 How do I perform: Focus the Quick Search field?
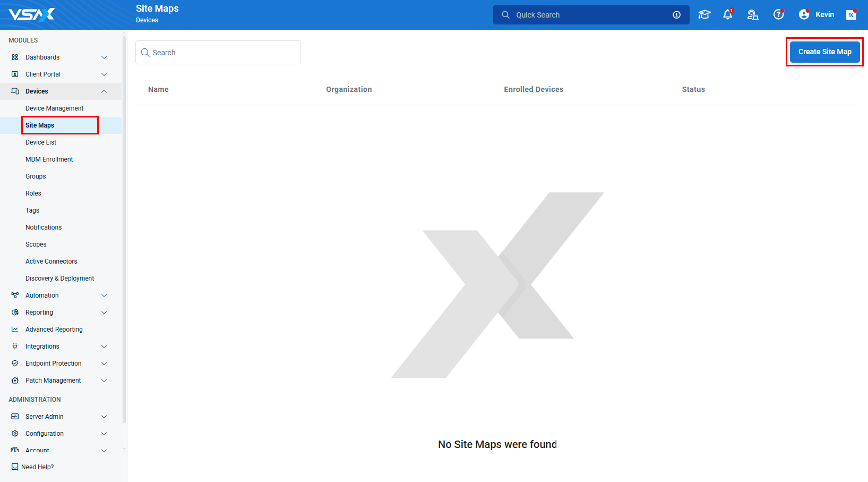pyautogui.click(x=591, y=15)
